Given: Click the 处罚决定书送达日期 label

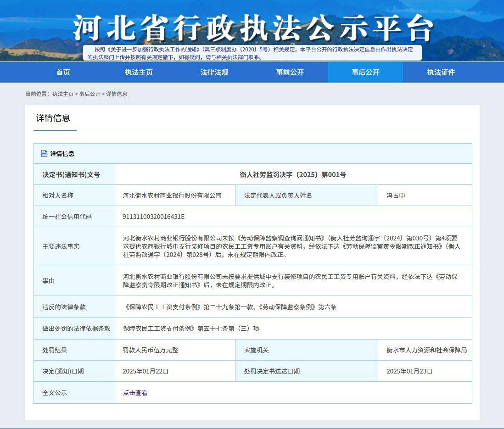Looking at the screenshot, I should click(x=272, y=371).
